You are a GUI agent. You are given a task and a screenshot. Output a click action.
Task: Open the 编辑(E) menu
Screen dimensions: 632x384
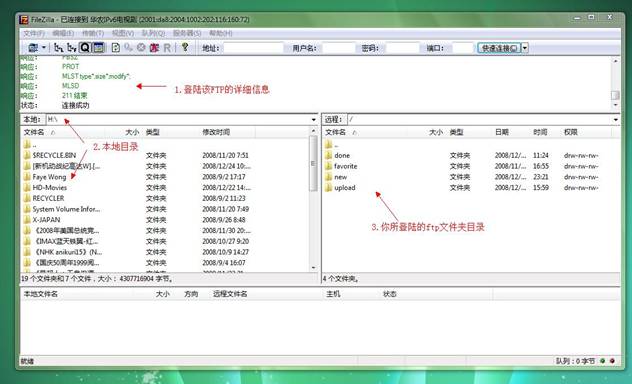coord(63,33)
